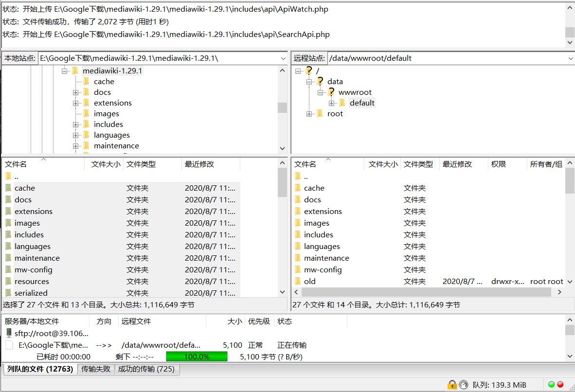Click the red activity indicator light
Screen dimensions: 575x392
tap(560, 384)
